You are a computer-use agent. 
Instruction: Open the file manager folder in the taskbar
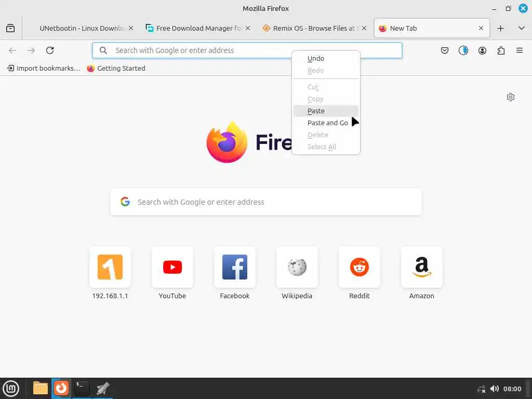(x=41, y=388)
